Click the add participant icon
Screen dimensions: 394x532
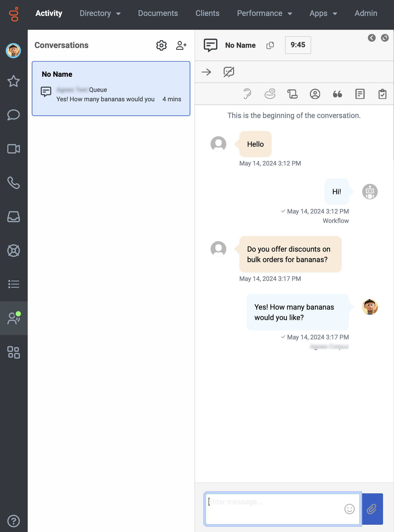pyautogui.click(x=181, y=45)
